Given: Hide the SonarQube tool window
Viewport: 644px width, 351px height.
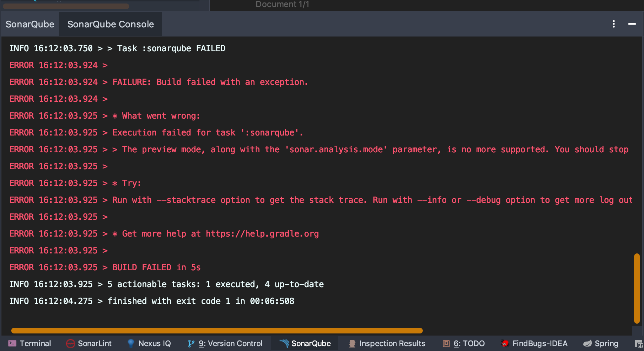Looking at the screenshot, I should click(x=632, y=24).
